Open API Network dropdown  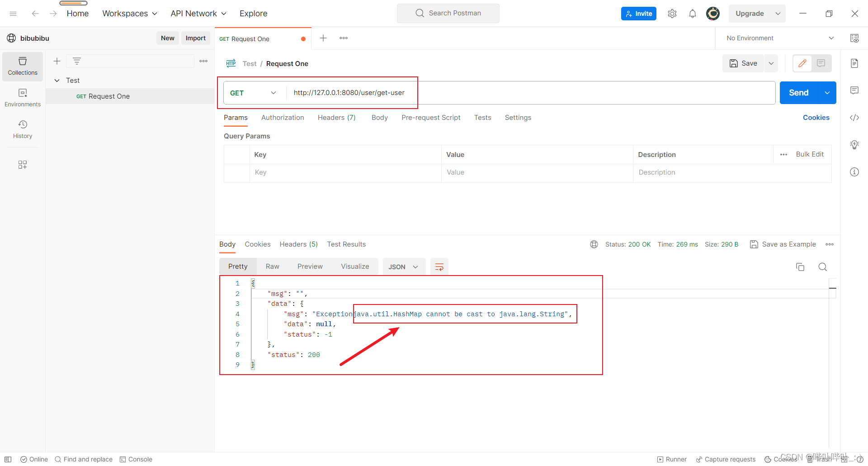tap(198, 14)
